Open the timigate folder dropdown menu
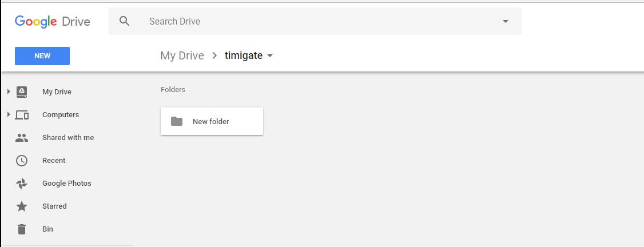The width and height of the screenshot is (644, 247). (x=270, y=56)
